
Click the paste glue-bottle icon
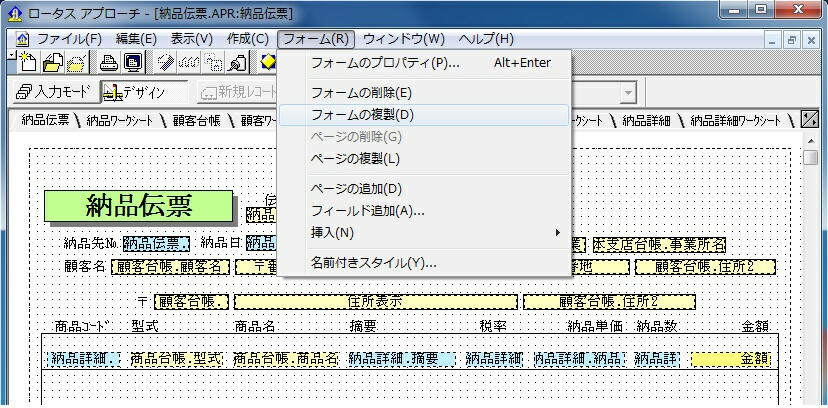237,63
